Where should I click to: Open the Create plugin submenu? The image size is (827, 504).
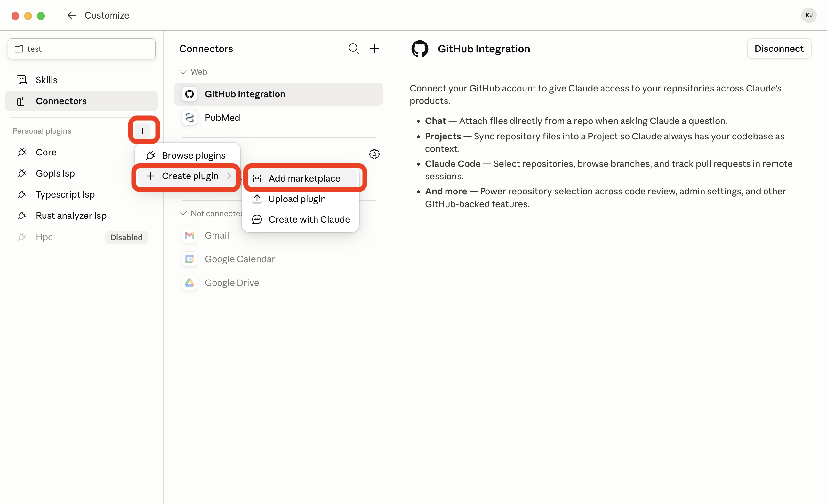coord(188,176)
